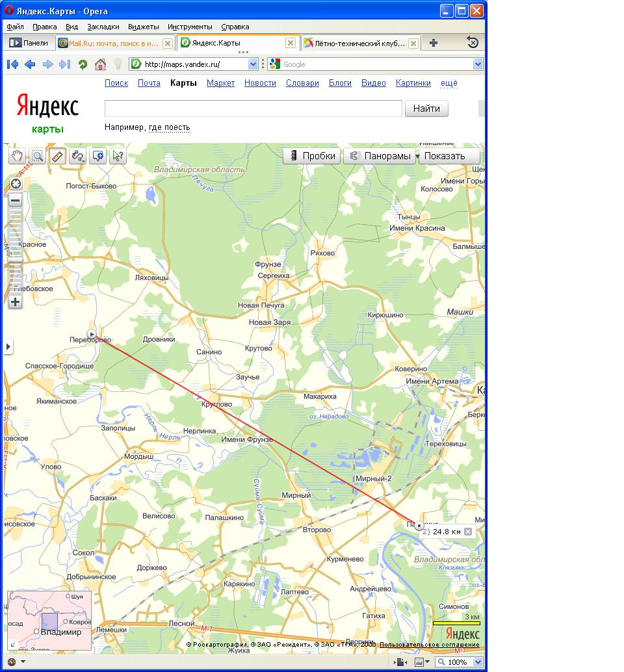Remove the 24.8 км measurement with its X

pos(468,532)
